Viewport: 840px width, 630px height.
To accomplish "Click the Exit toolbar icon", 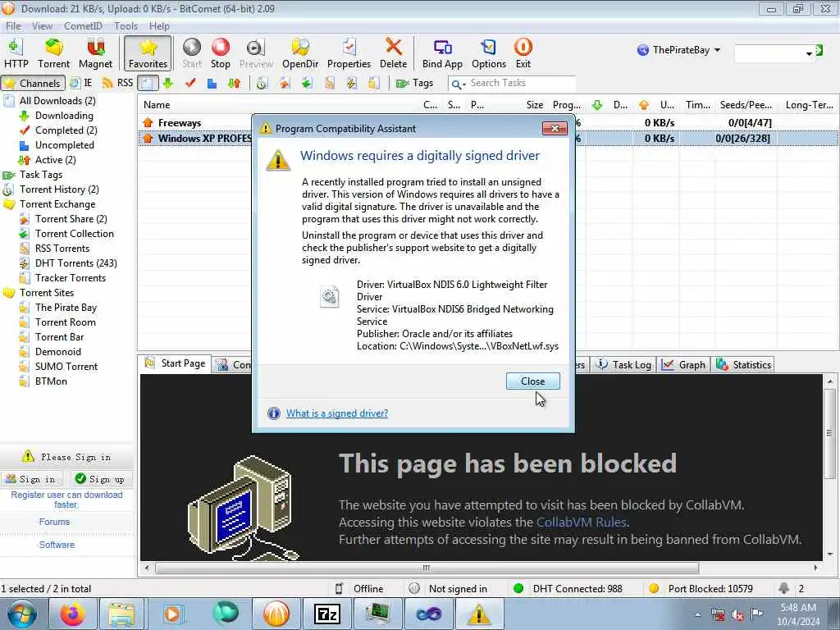I will coord(523,53).
